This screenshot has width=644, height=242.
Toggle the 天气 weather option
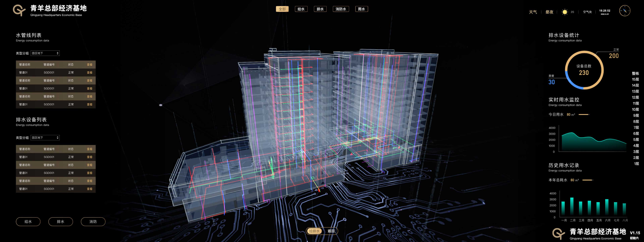click(533, 12)
